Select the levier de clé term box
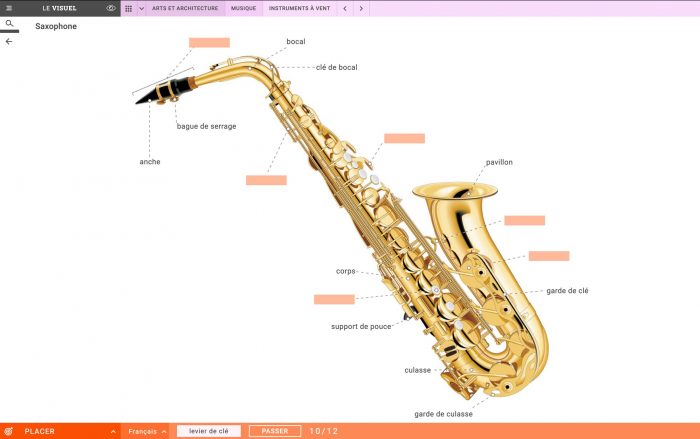The image size is (700, 439). pos(208,431)
